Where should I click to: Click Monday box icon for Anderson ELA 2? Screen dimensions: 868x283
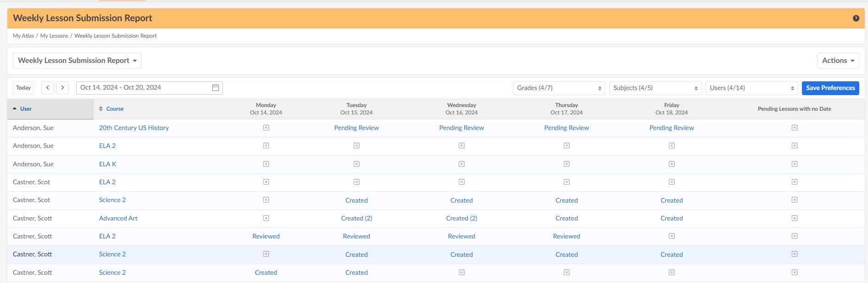pyautogui.click(x=266, y=146)
